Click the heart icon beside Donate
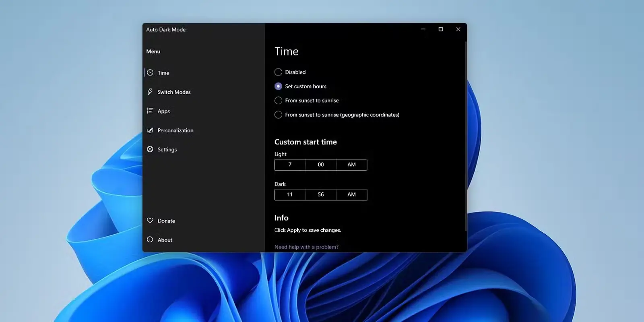 point(150,221)
